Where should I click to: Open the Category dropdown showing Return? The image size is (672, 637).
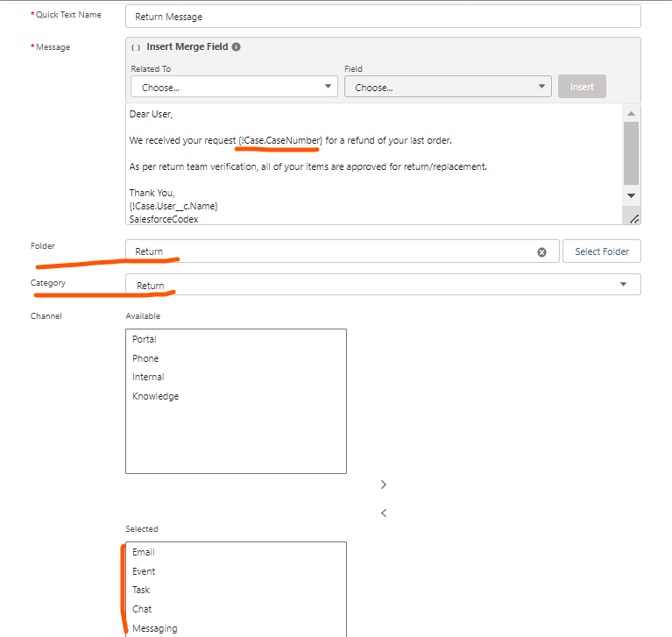[x=383, y=285]
